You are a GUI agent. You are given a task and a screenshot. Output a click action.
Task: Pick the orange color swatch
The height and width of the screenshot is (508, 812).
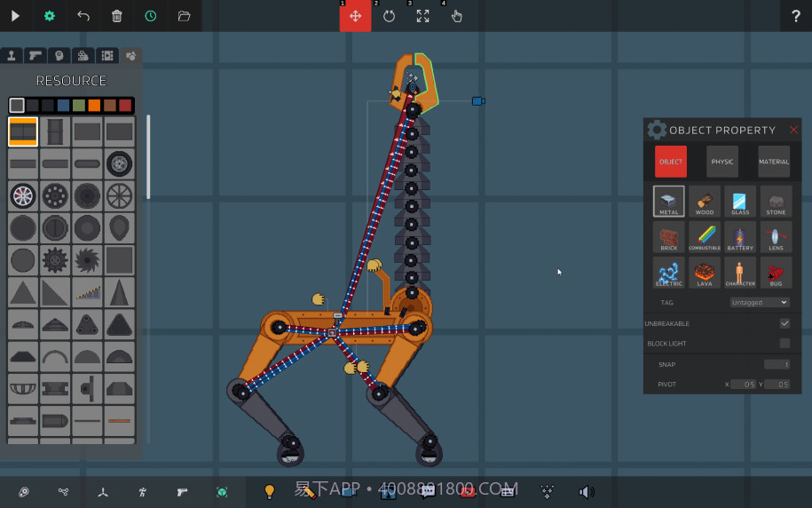point(94,106)
